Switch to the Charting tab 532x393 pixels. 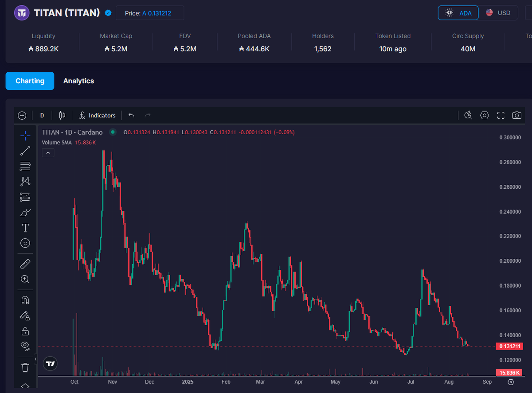(x=30, y=81)
